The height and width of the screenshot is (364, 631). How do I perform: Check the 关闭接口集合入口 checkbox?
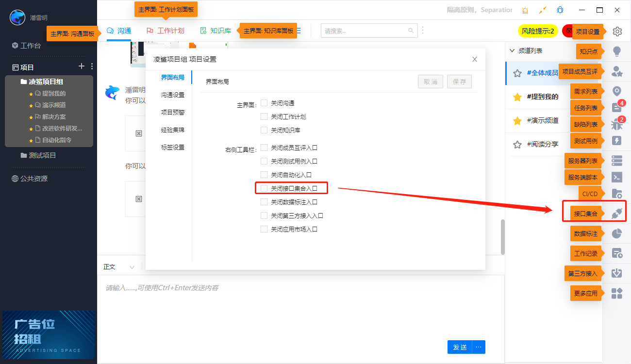tap(264, 188)
